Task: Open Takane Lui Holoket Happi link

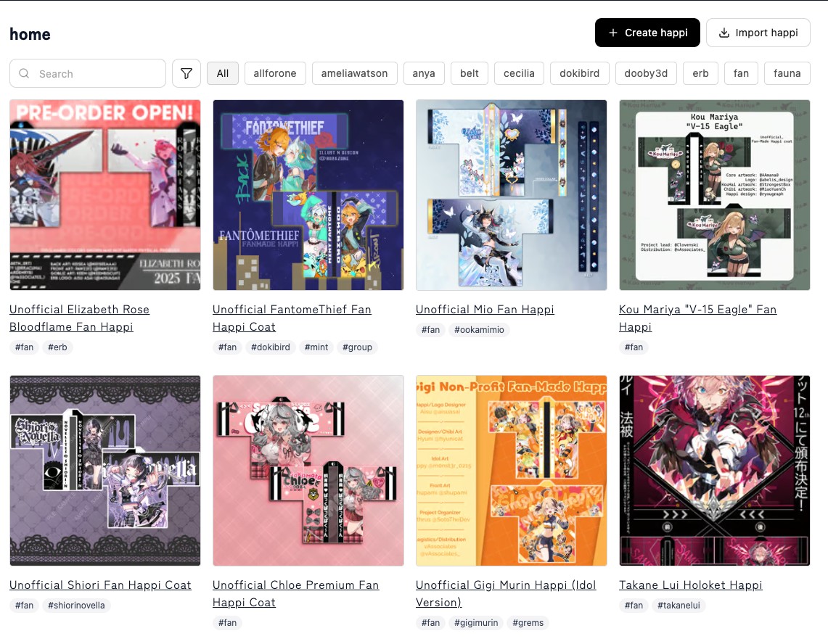Action: (691, 585)
